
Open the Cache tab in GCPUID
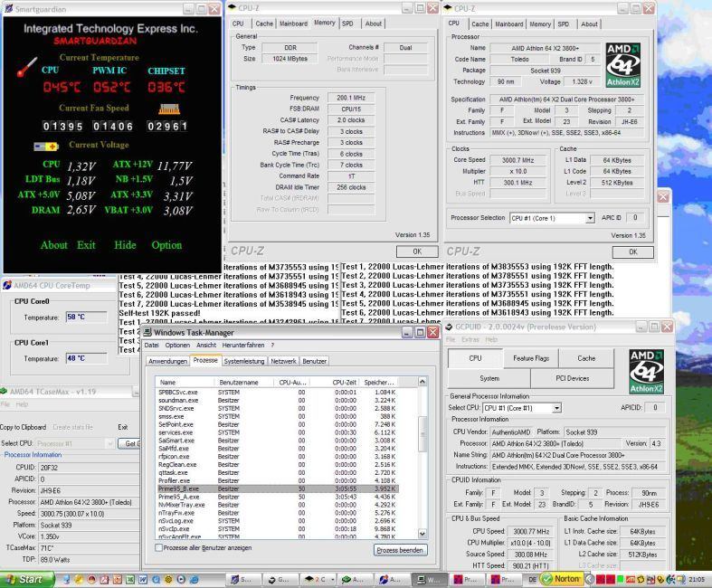(586, 358)
